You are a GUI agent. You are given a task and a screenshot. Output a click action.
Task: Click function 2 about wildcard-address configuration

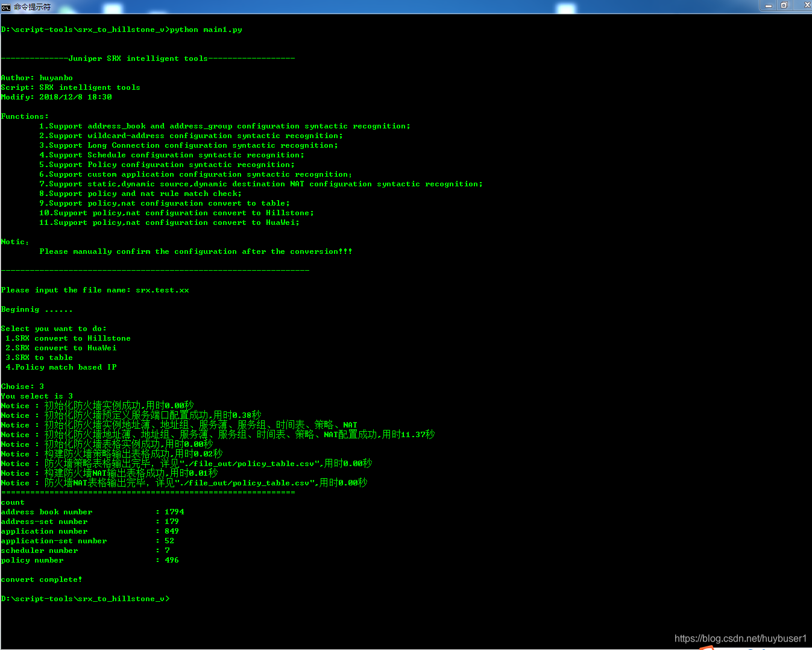191,136
